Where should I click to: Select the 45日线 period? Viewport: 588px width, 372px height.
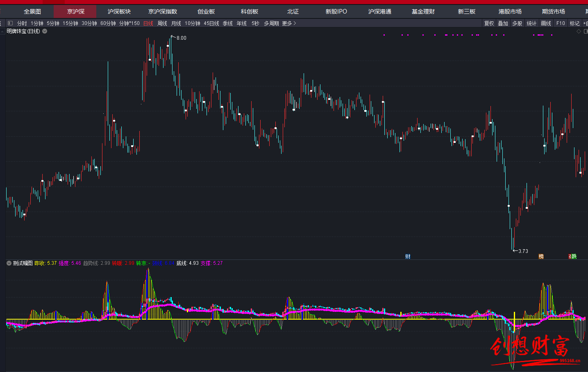pyautogui.click(x=211, y=23)
